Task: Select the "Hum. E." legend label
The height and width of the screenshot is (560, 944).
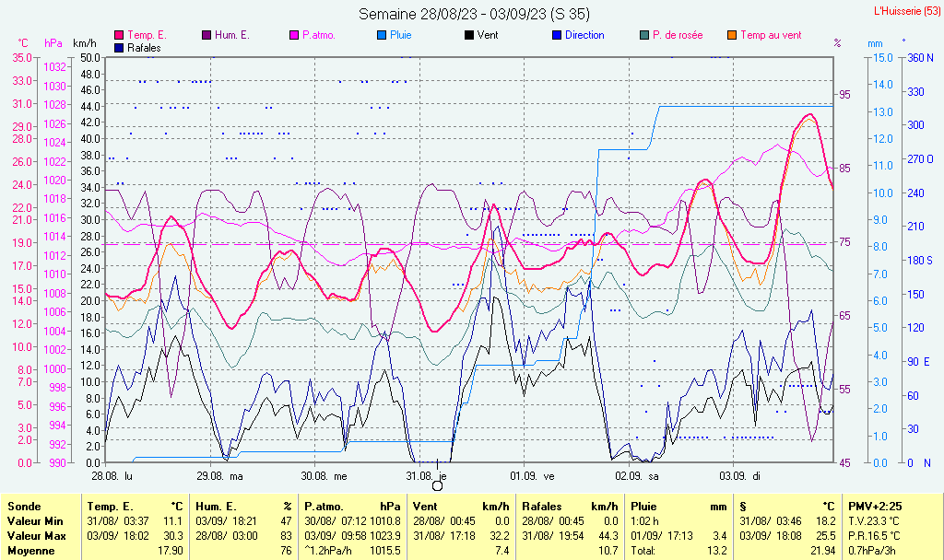Action: click(232, 36)
